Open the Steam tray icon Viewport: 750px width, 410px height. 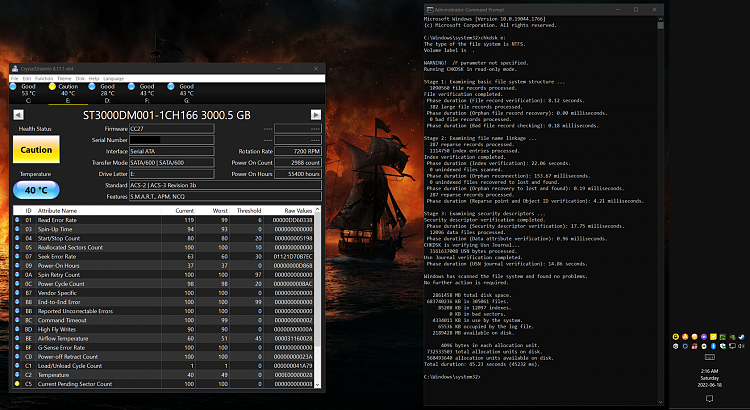741,337
